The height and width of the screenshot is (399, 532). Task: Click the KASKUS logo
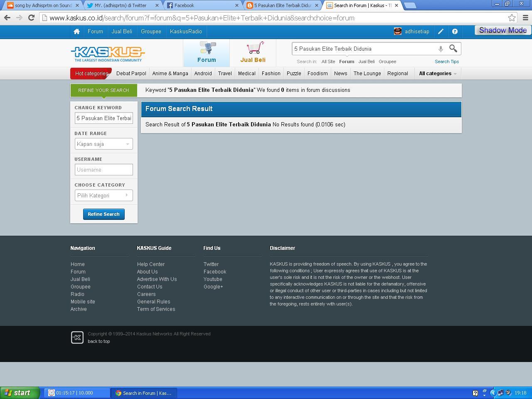point(108,54)
